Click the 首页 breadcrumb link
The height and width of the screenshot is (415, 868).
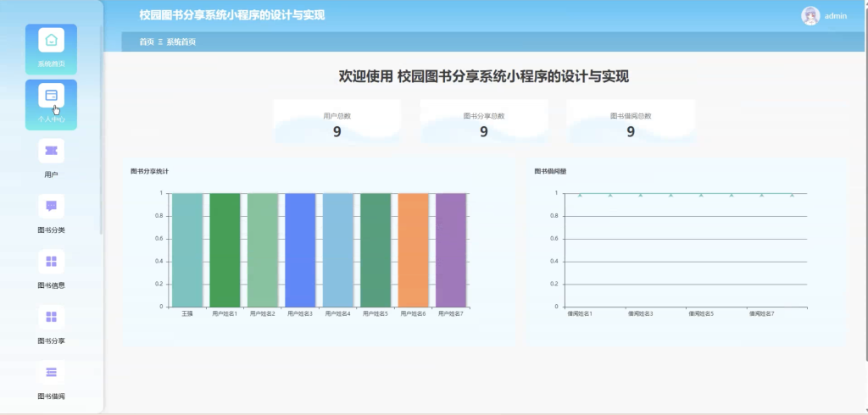(147, 41)
